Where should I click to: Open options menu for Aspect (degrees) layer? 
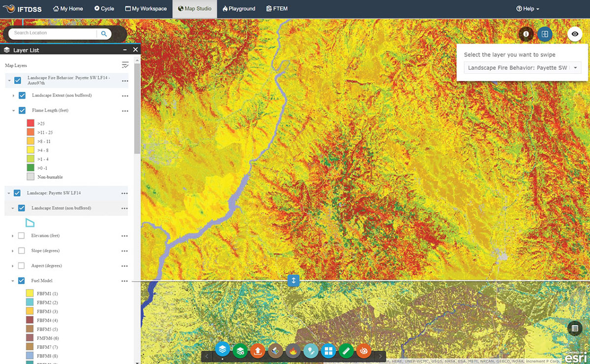point(125,266)
